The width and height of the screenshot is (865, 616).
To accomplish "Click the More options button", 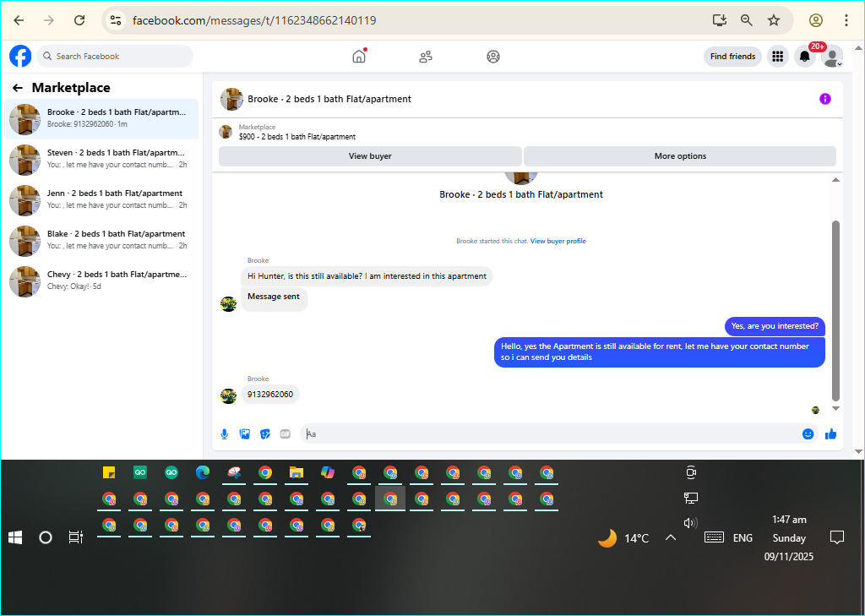I will click(x=680, y=156).
